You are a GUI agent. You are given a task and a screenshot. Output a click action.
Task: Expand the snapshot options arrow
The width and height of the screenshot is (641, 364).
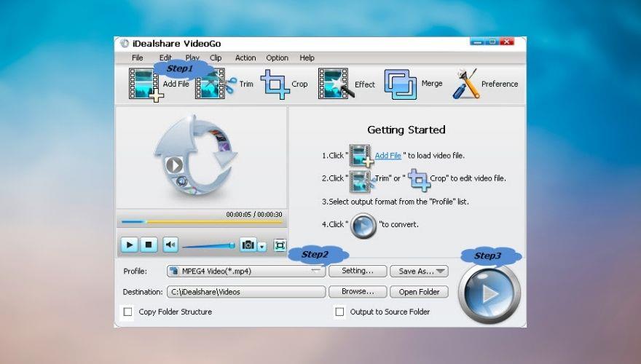(262, 247)
